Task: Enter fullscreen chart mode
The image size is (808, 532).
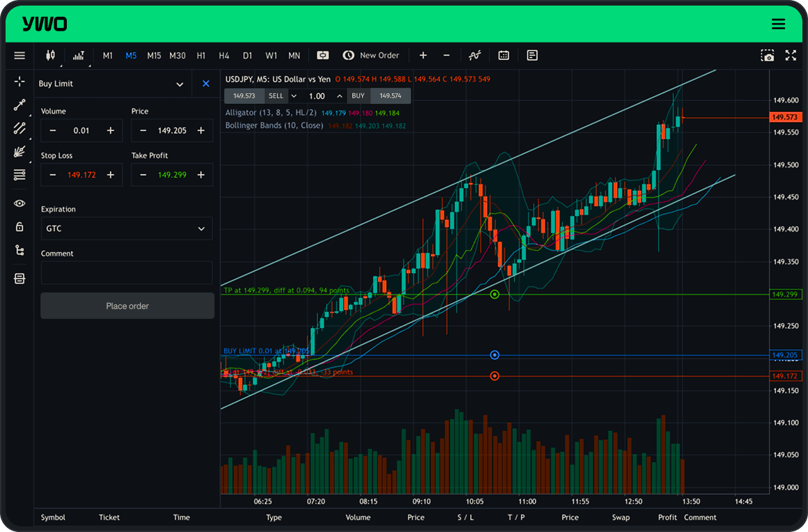Action: [791, 56]
